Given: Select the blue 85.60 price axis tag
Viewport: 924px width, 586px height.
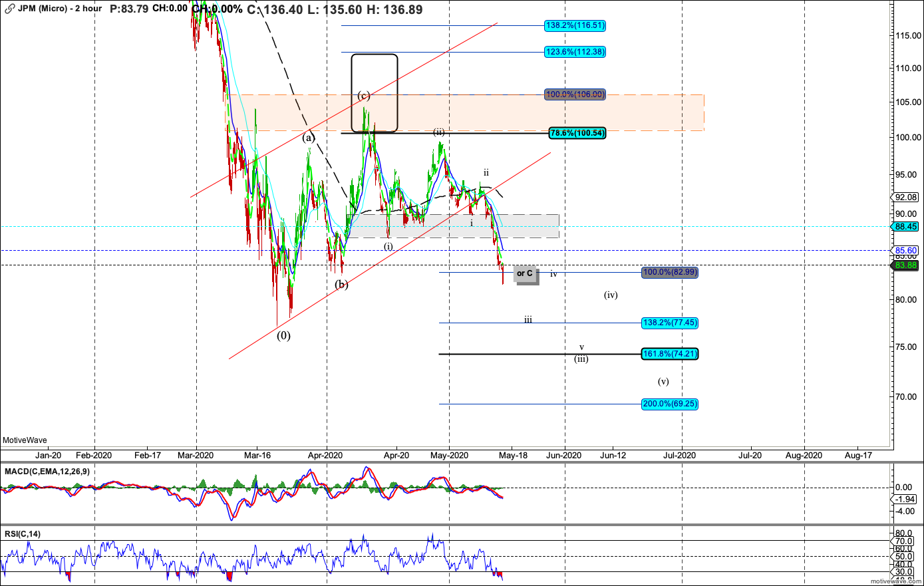Looking at the screenshot, I should [906, 251].
